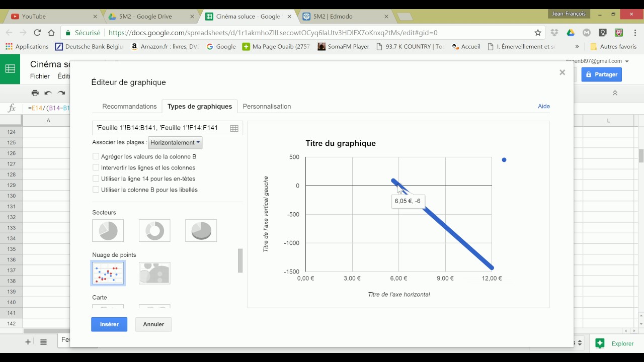Image resolution: width=644 pixels, height=362 pixels.
Task: Open the Accueil bookmark
Action: coord(466,46)
